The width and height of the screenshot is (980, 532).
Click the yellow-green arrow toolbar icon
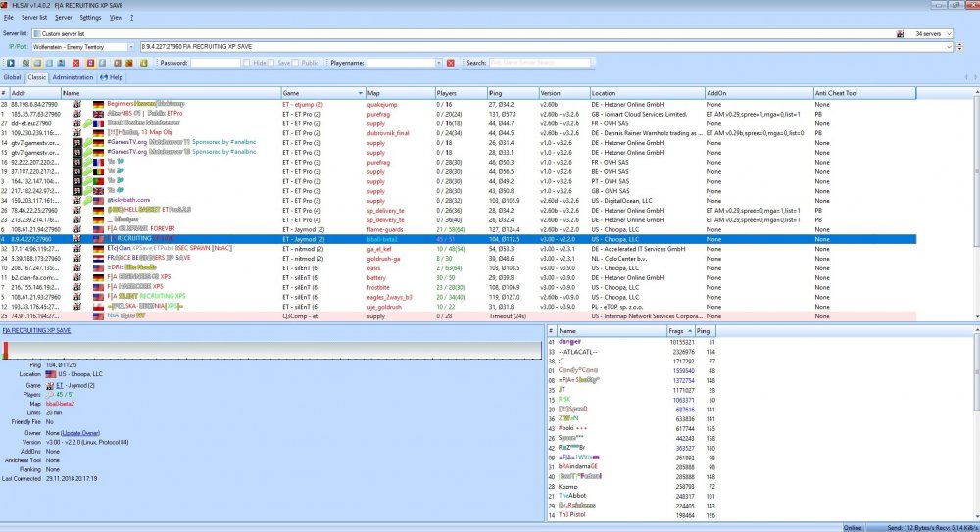[x=143, y=63]
